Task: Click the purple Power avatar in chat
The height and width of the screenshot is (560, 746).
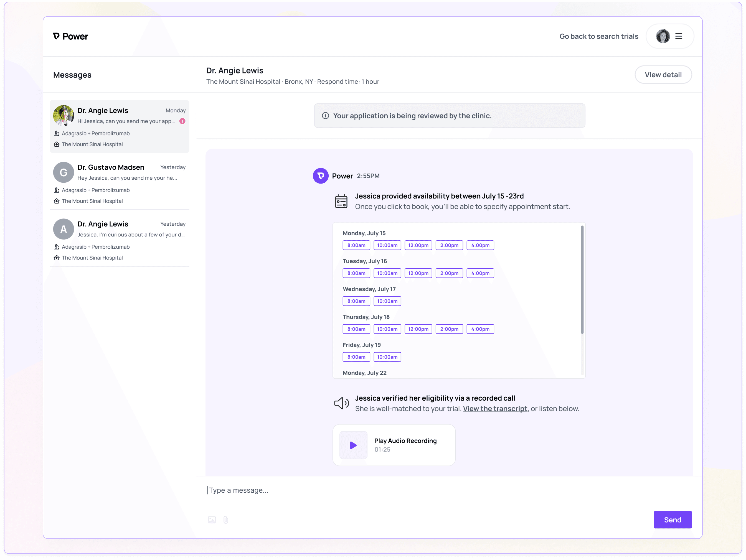Action: click(x=320, y=176)
